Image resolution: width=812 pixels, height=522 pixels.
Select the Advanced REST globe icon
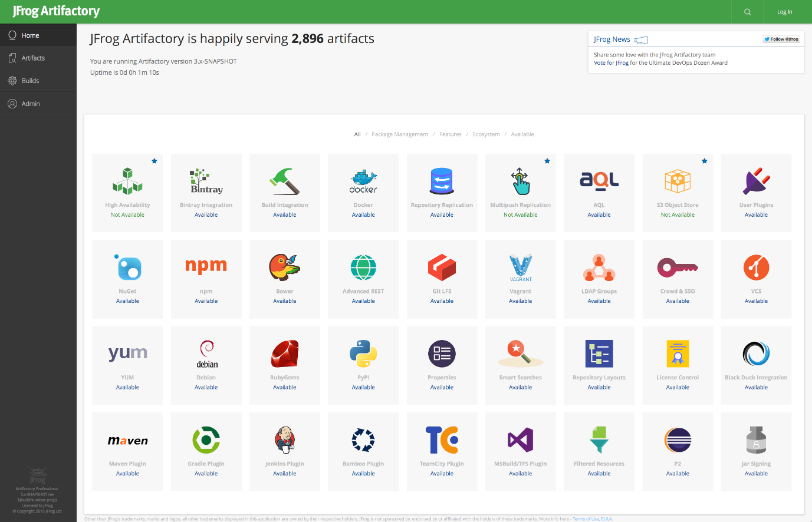(x=363, y=267)
